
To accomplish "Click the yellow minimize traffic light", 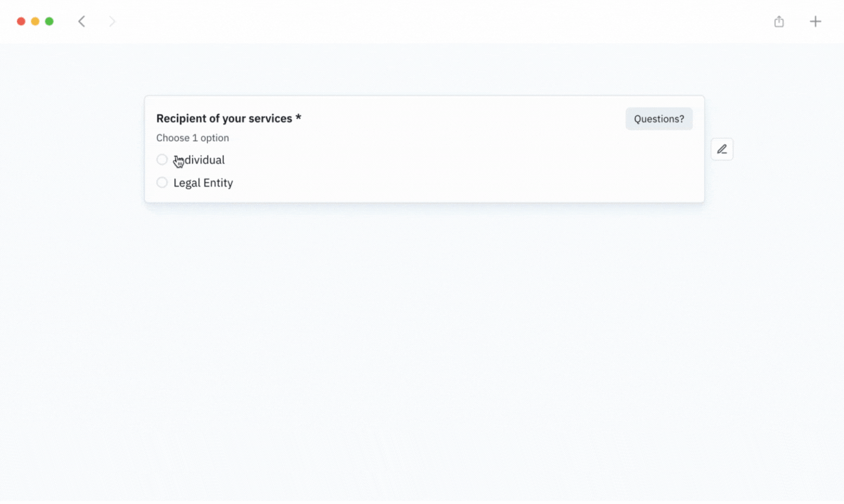I will [x=35, y=21].
